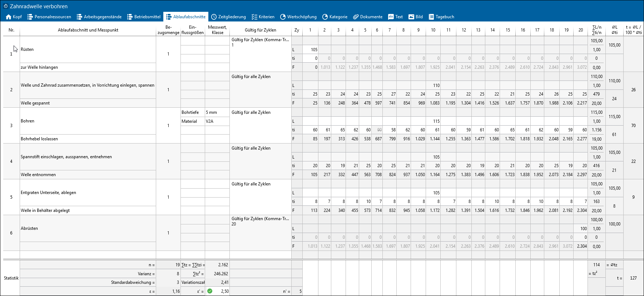The height and width of the screenshot is (296, 644).
Task: Click the Text abc icon
Action: tap(391, 17)
